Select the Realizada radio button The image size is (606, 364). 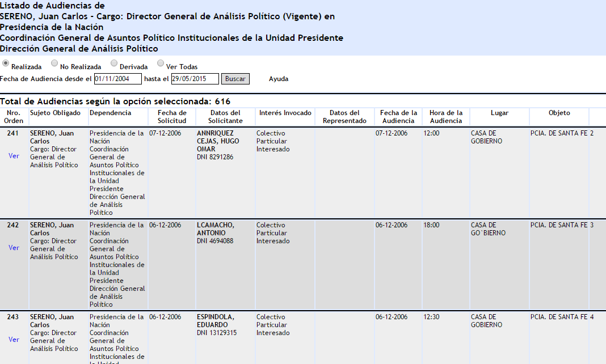click(6, 64)
